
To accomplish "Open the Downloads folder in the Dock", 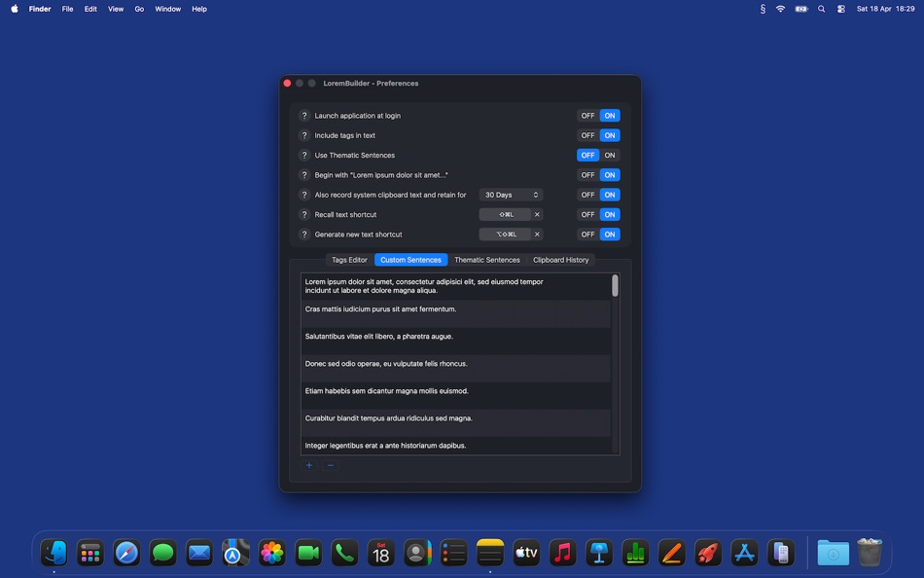I will tap(833, 554).
